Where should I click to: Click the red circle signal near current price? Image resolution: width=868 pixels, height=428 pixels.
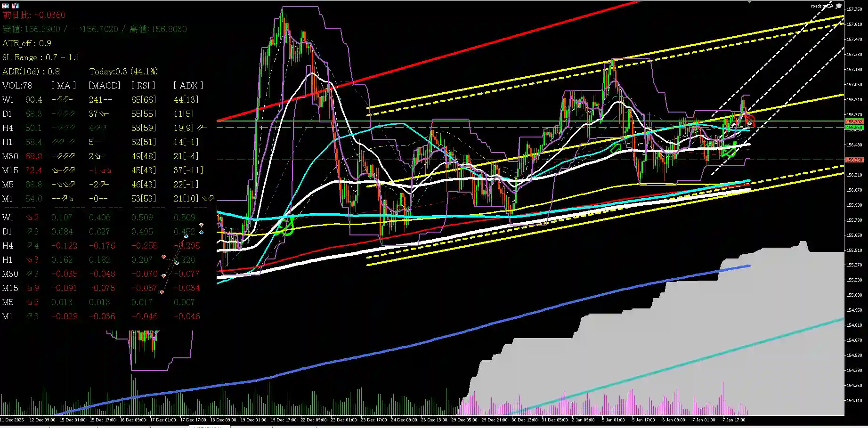point(750,120)
